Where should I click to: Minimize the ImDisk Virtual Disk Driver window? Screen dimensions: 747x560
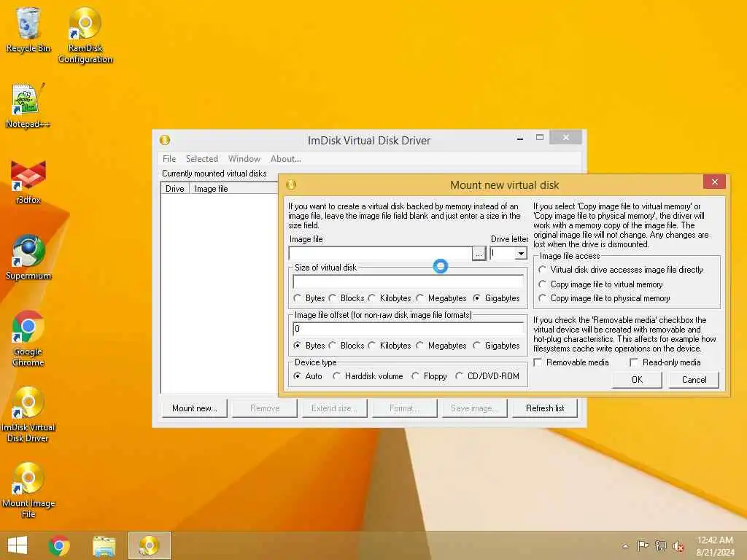coord(520,138)
